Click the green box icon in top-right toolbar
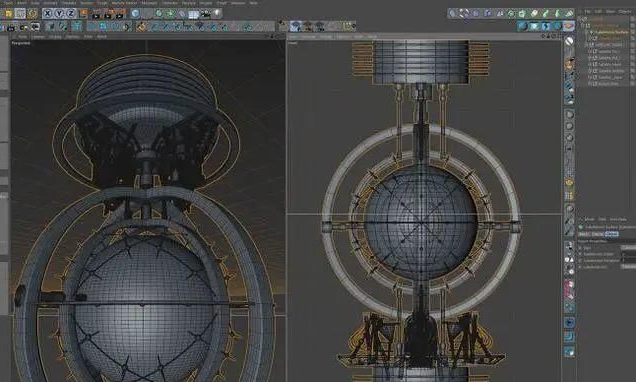The width and height of the screenshot is (636, 382). [522, 13]
